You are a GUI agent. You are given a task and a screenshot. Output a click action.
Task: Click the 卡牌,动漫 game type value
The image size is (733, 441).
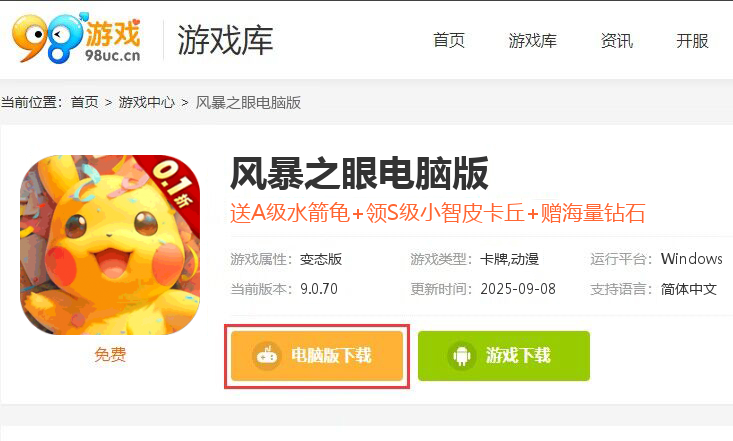coord(510,259)
